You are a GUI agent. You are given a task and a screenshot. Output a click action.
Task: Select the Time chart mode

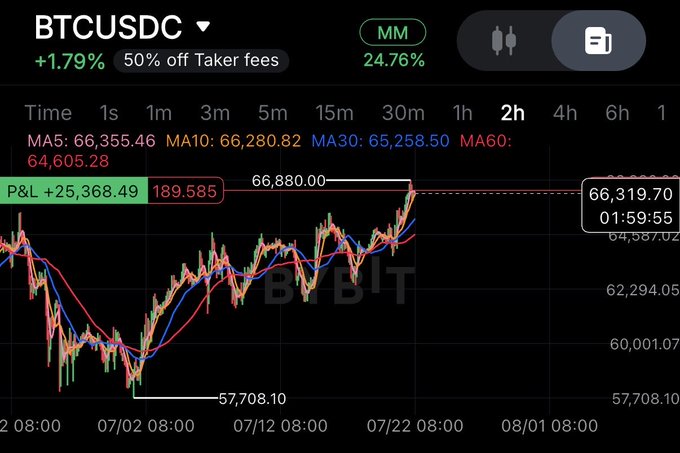(48, 113)
